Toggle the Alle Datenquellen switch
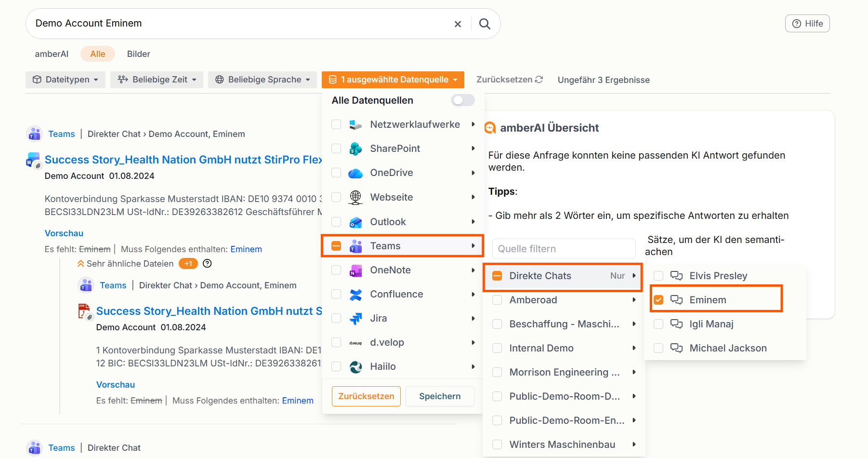This screenshot has width=868, height=458. tap(462, 100)
